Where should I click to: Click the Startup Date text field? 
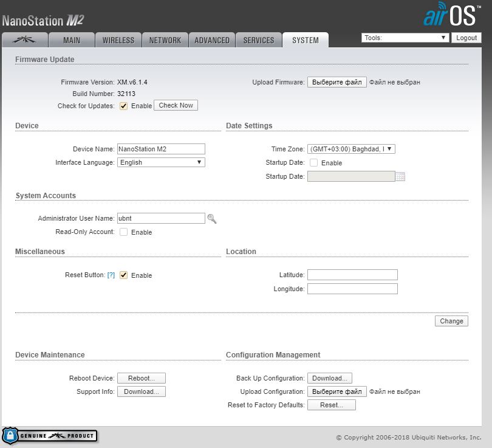[x=351, y=176]
